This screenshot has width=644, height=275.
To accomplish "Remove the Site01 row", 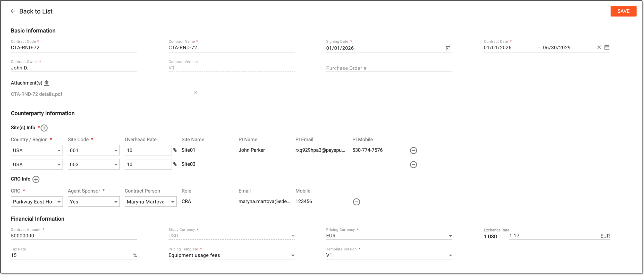I will coord(413,150).
